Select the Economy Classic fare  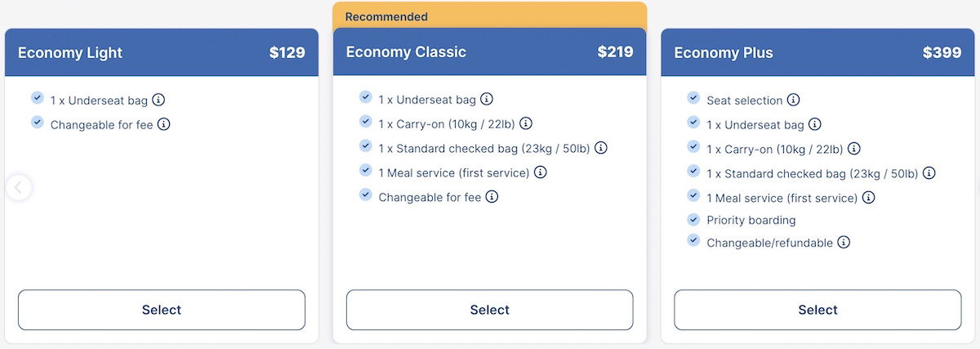point(490,310)
